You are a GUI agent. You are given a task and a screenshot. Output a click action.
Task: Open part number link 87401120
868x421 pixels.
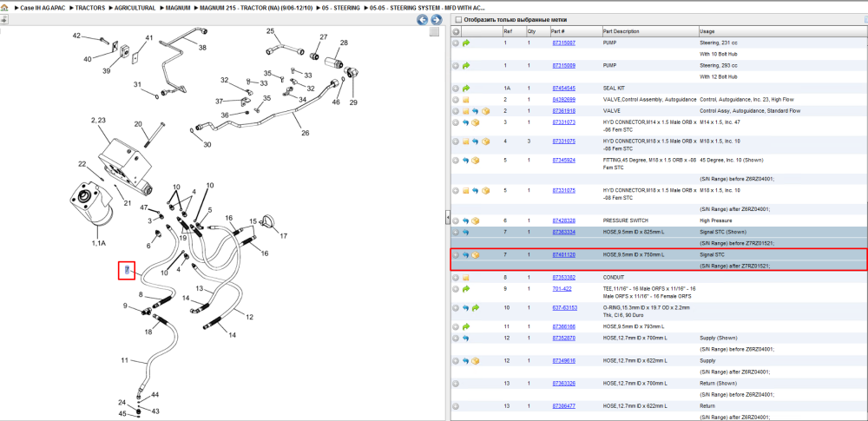[x=563, y=255]
